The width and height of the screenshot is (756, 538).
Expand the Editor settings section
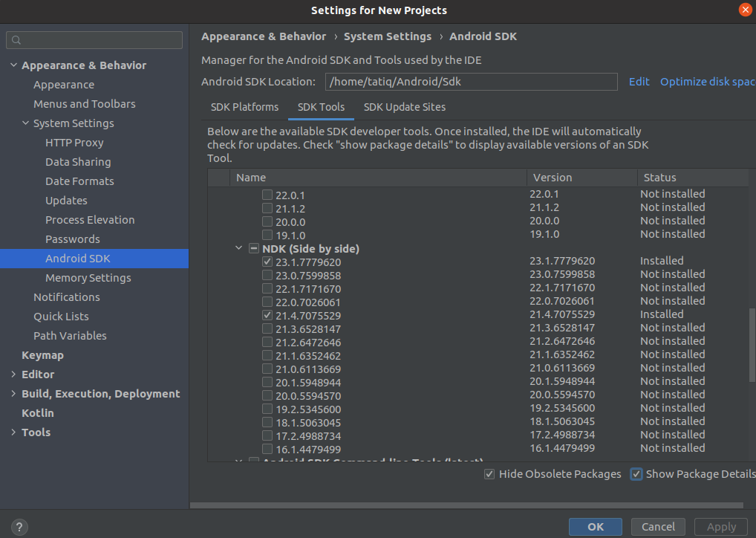[x=13, y=374]
